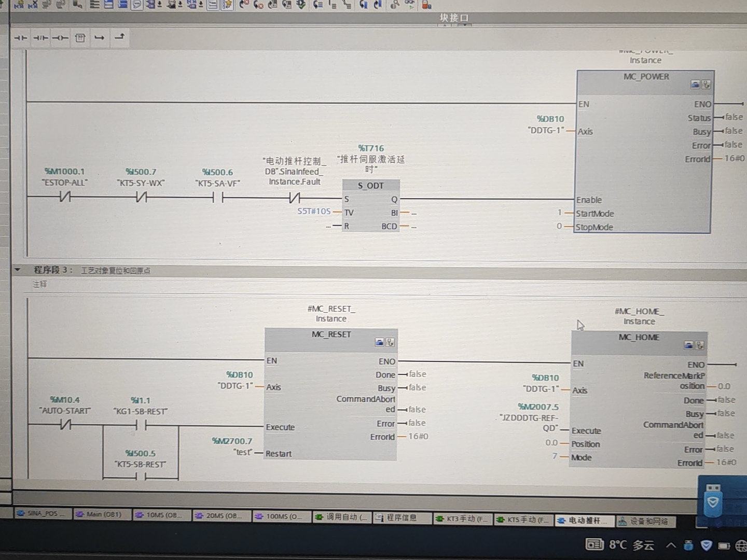The width and height of the screenshot is (747, 560).
Task: Select the normally closed contact instruction
Action: [40, 38]
